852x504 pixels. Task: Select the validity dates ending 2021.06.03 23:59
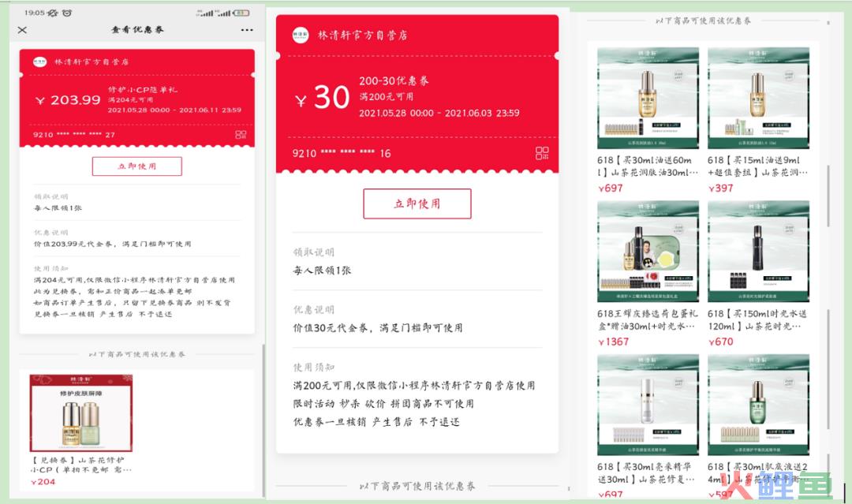(439, 113)
